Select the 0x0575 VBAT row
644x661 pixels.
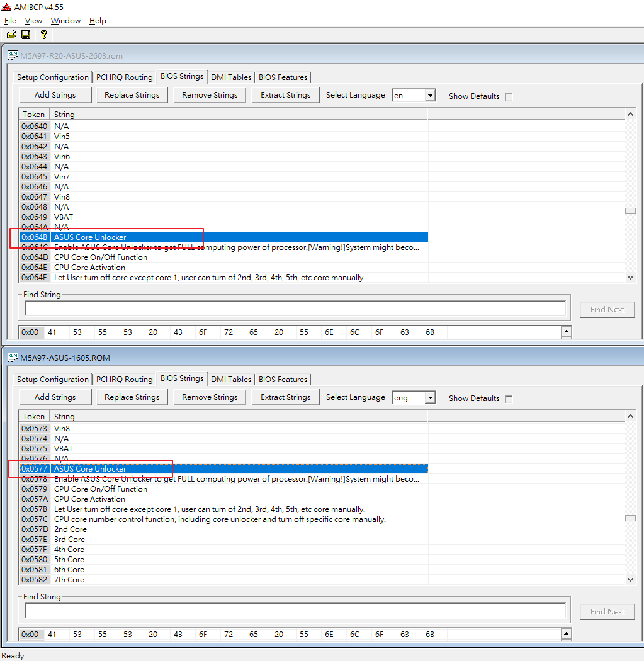pos(224,448)
